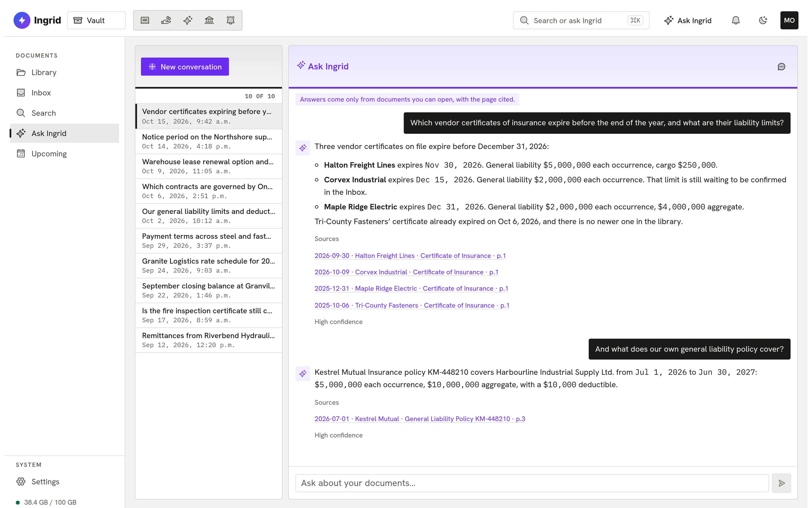The width and height of the screenshot is (812, 508).
Task: Click the Ask Ingrid header button
Action: coord(688,21)
